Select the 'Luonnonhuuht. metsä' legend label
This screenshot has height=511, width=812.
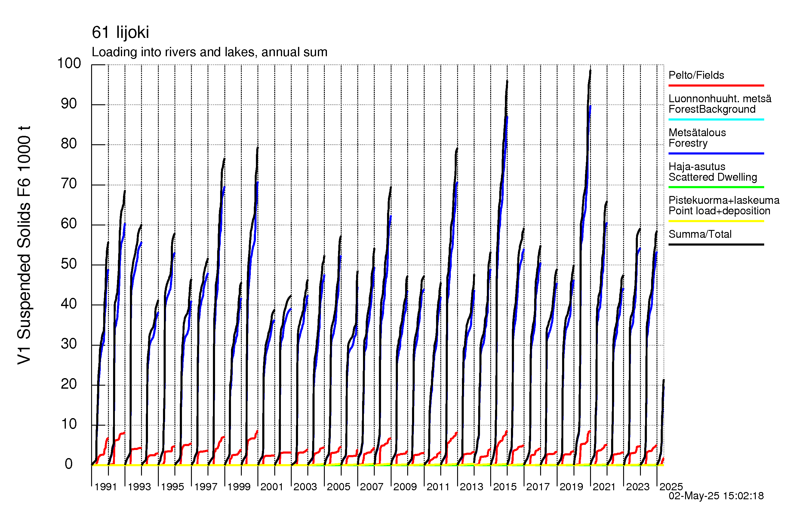click(720, 98)
